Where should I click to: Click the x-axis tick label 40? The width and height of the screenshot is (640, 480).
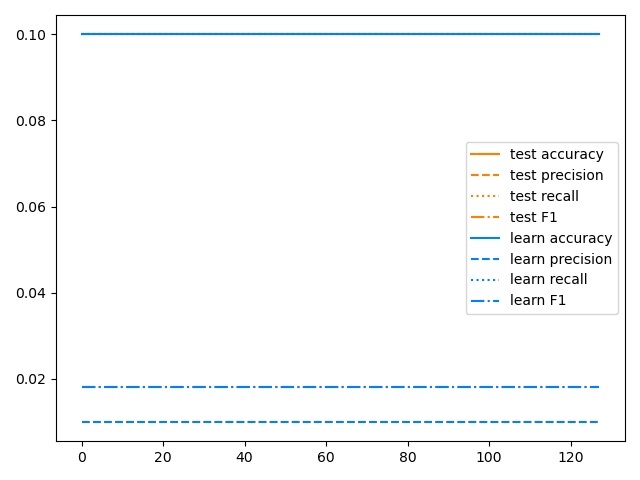coord(245,458)
